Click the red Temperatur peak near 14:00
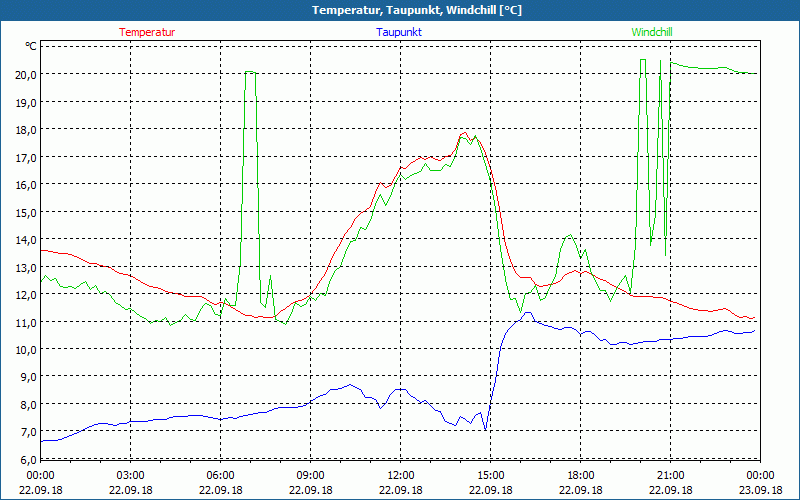 click(464, 133)
